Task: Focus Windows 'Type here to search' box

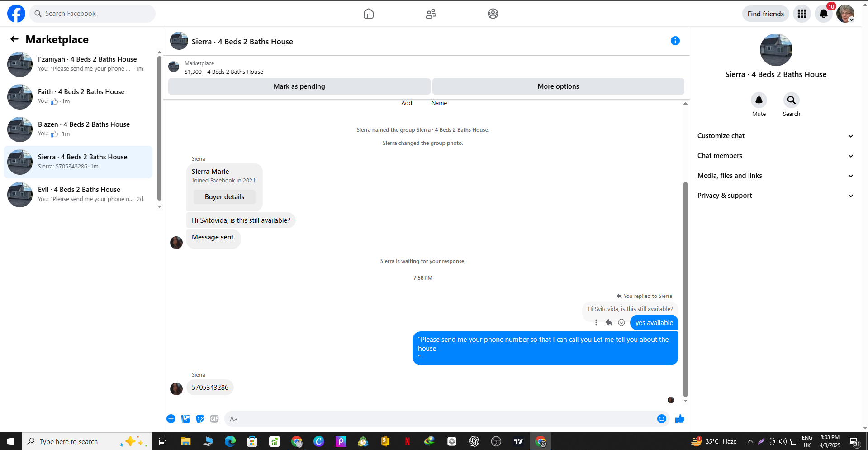Action: point(87,441)
